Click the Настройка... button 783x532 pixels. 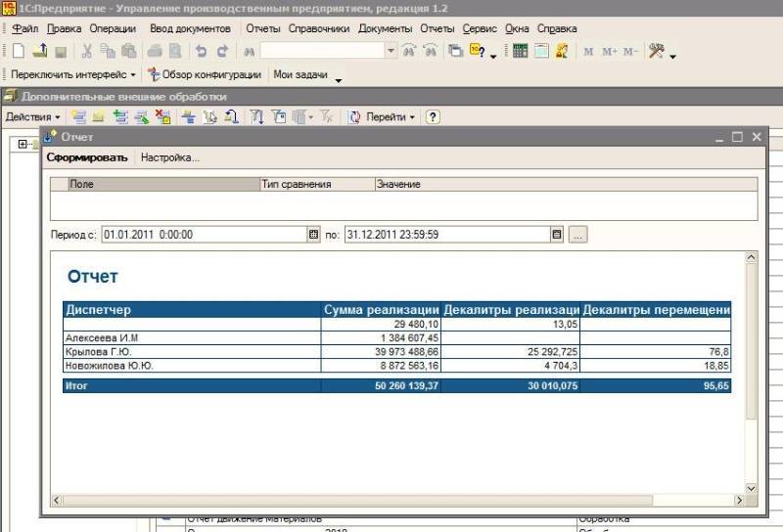170,157
